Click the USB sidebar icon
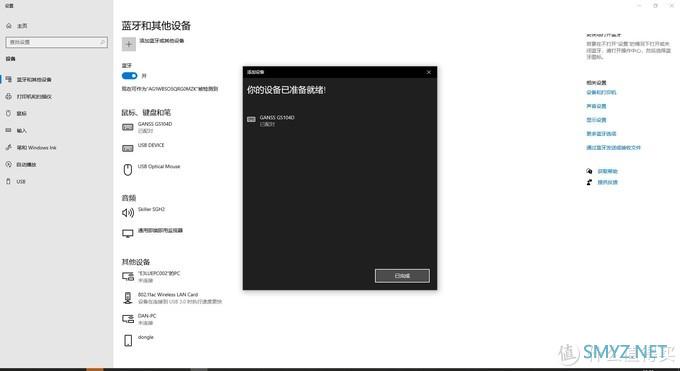This screenshot has height=371, width=680. [x=8, y=181]
